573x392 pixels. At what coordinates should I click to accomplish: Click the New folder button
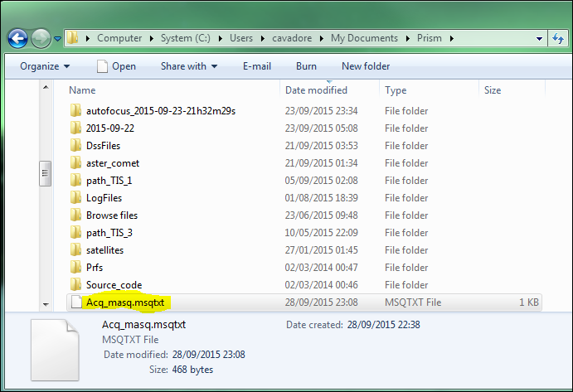click(366, 66)
